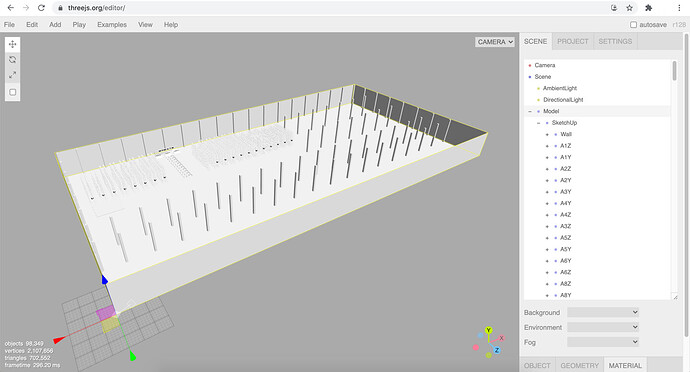This screenshot has height=372, width=690.
Task: Select the A8Z object row
Action: click(597, 284)
